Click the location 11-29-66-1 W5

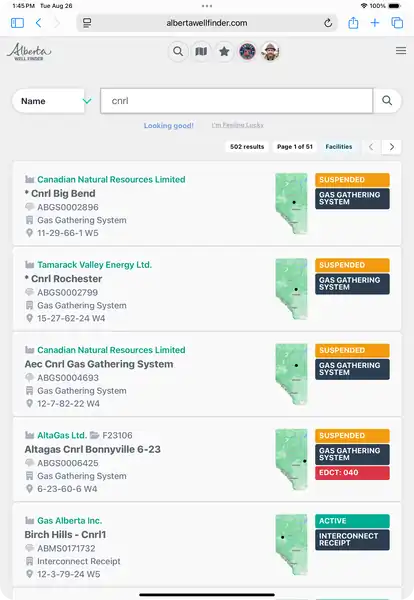point(68,233)
